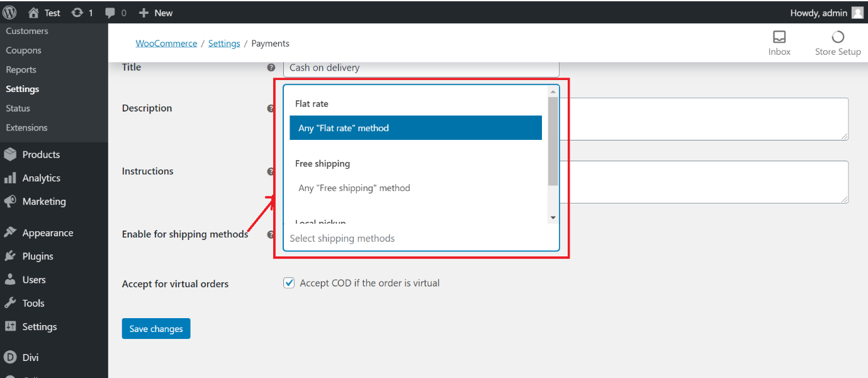Viewport: 868px width, 378px height.
Task: Click the Marketing menu label
Action: [44, 202]
